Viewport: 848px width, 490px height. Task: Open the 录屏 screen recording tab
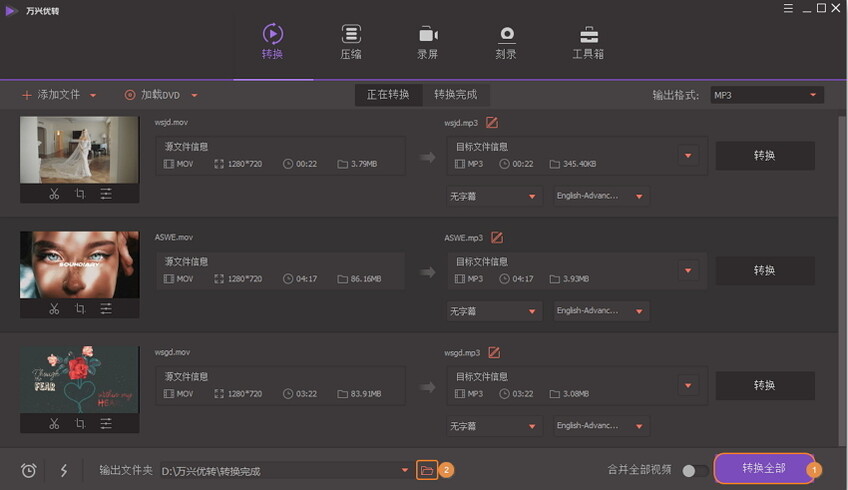click(x=428, y=41)
